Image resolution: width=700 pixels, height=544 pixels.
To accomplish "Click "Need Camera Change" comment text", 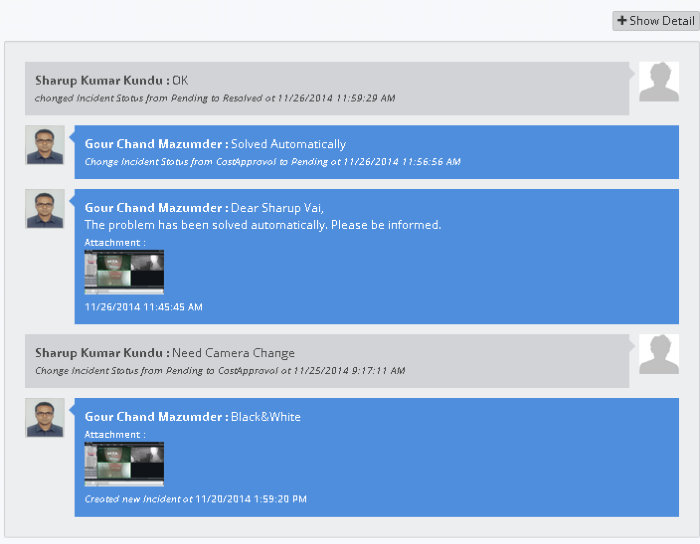I will pos(233,353).
